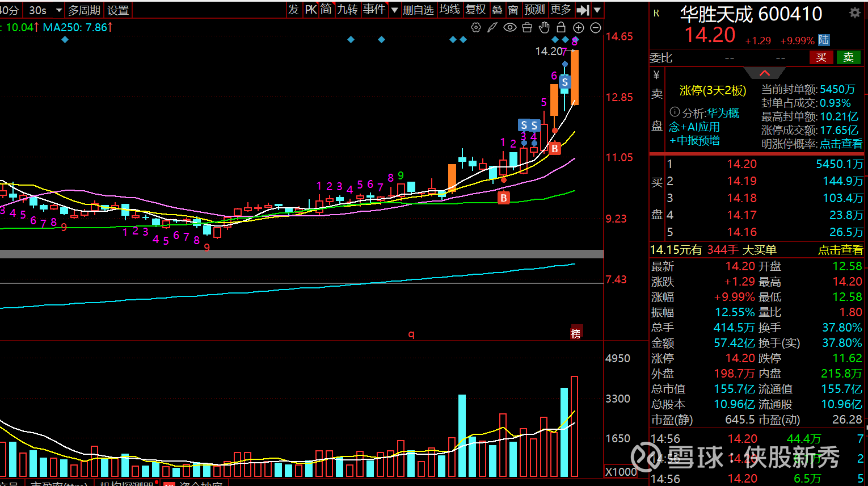
Task: Click buy level 3 price 14.18
Action: click(742, 198)
